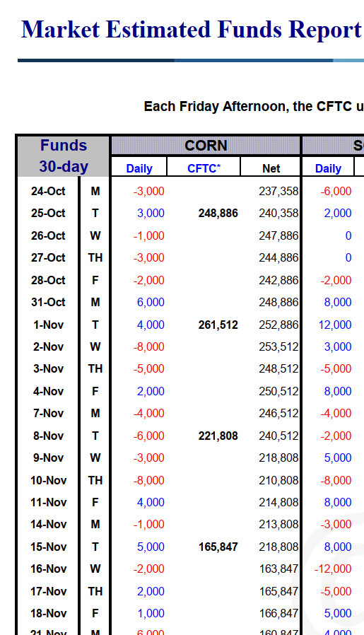Click the 16-Nov soybean daily value -12,000
Screen dimensions: 364x635
(333, 569)
